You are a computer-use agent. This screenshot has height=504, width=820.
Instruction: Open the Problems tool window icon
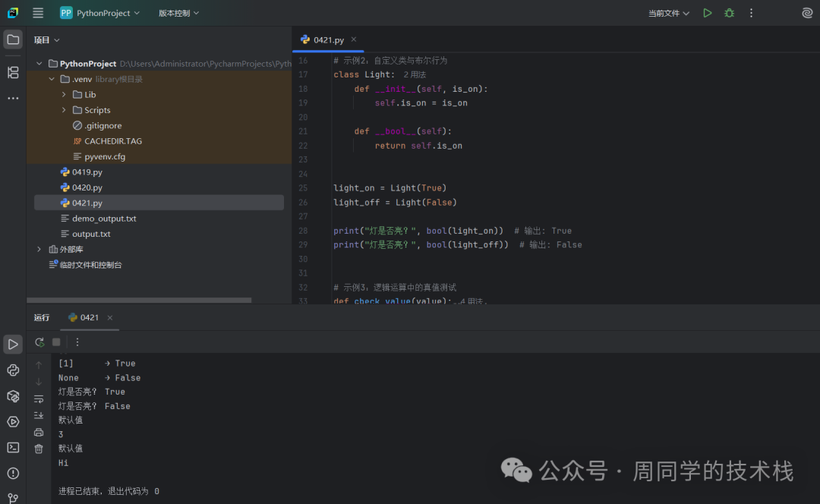pyautogui.click(x=13, y=474)
